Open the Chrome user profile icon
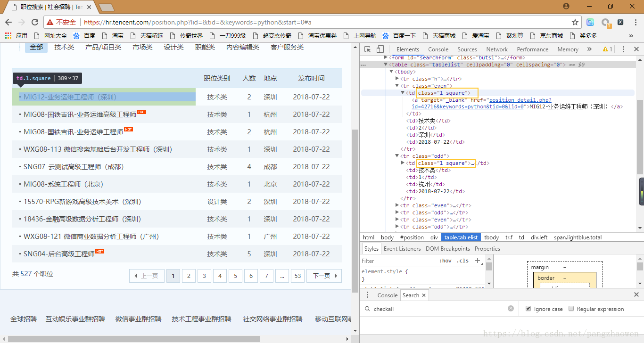Screen dimensions: 644x343 566,6
